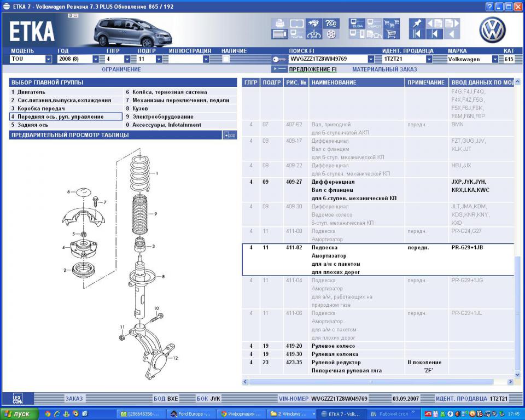This screenshot has height=420, width=525.
Task: Click the pushpin icon
Action: 417,24
